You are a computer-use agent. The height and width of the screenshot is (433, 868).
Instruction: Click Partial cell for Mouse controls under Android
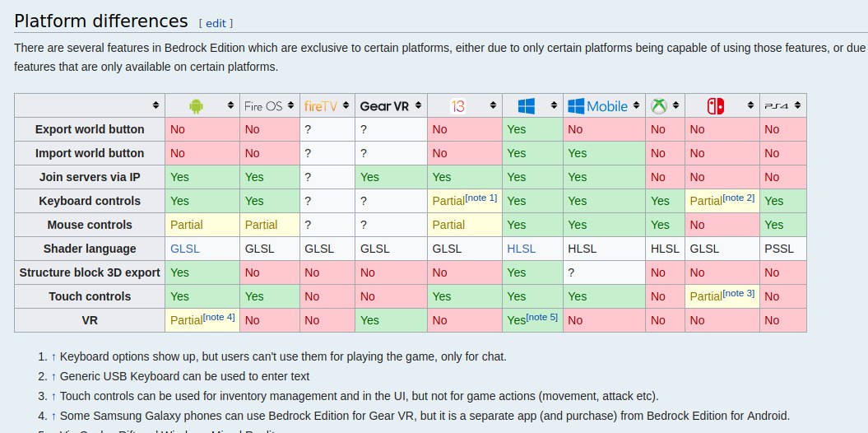pyautogui.click(x=202, y=225)
